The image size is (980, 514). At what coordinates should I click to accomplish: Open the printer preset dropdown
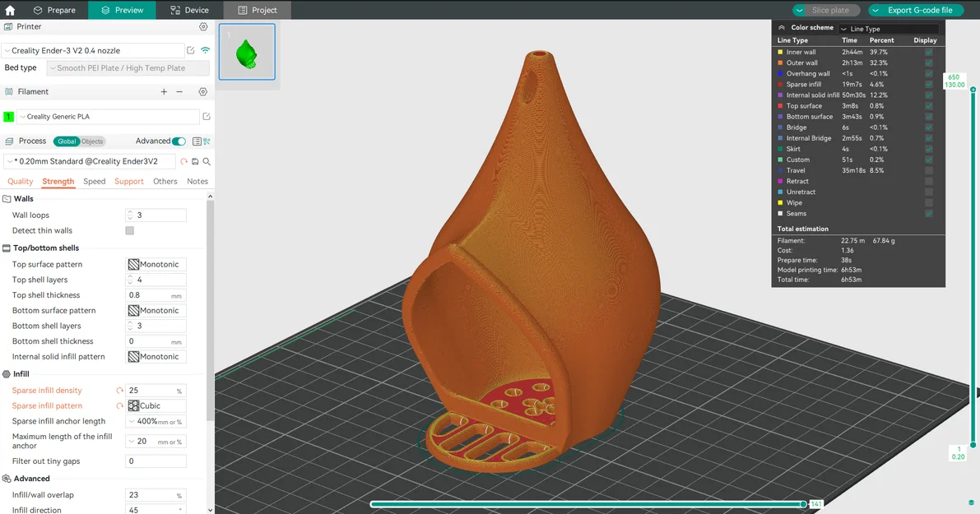coord(93,51)
